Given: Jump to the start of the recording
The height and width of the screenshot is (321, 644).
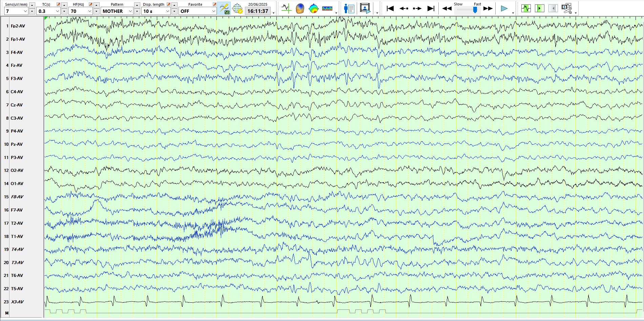Looking at the screenshot, I should point(390,8).
